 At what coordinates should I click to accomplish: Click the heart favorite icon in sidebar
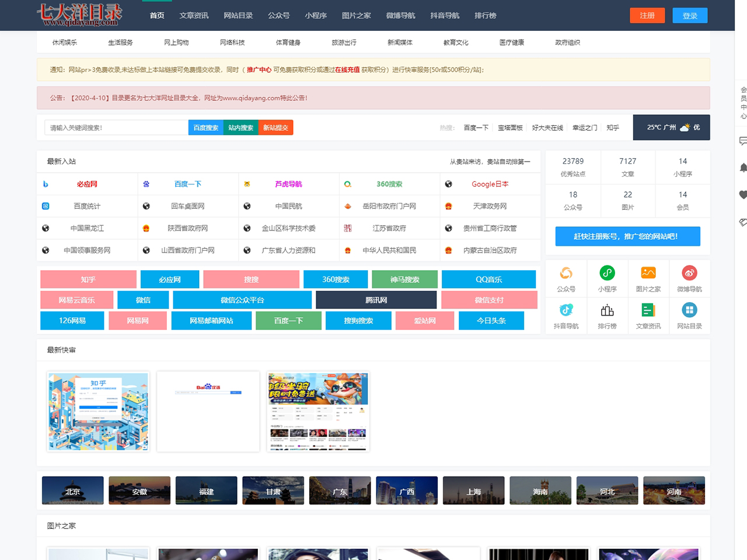click(743, 195)
